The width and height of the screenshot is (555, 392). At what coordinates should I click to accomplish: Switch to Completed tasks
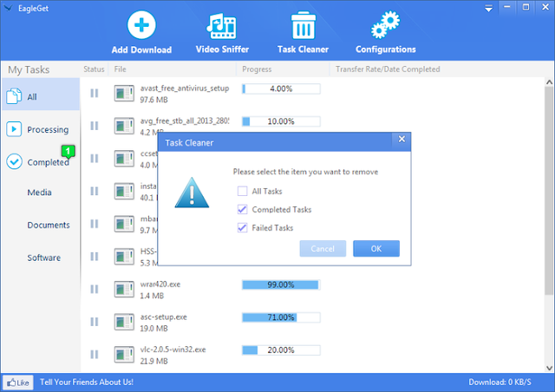point(41,162)
